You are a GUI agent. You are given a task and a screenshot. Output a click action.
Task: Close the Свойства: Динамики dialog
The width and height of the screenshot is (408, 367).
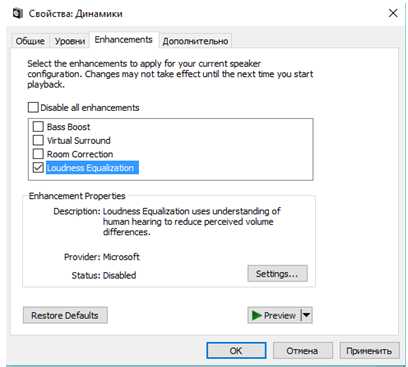point(393,13)
